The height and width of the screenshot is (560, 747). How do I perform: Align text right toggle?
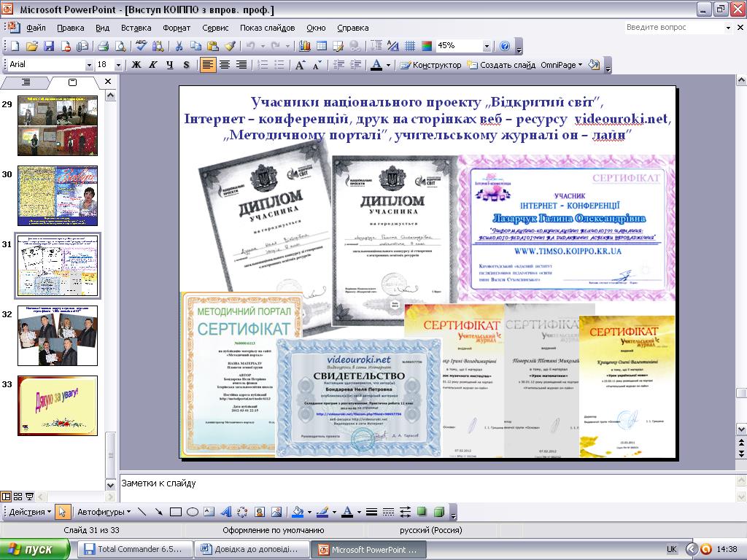(x=241, y=65)
